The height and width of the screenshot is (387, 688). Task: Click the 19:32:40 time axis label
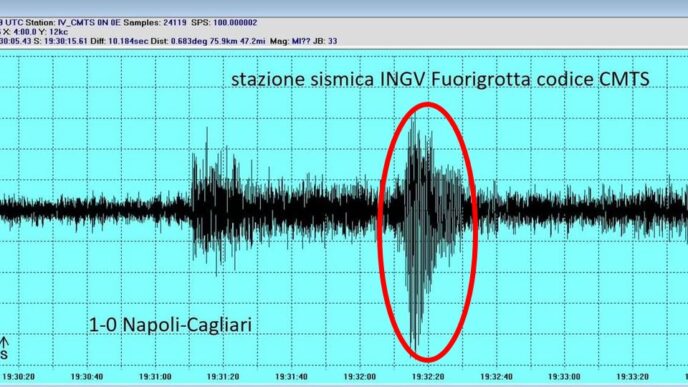click(497, 377)
